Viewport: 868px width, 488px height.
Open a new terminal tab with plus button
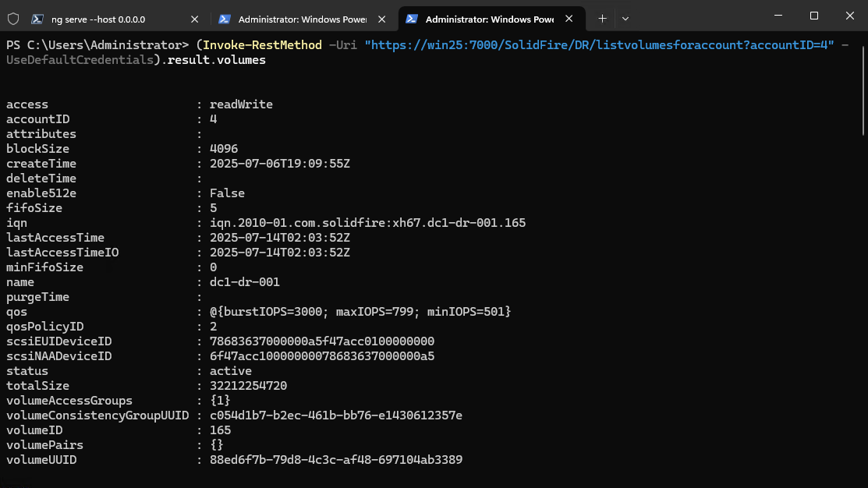[602, 19]
